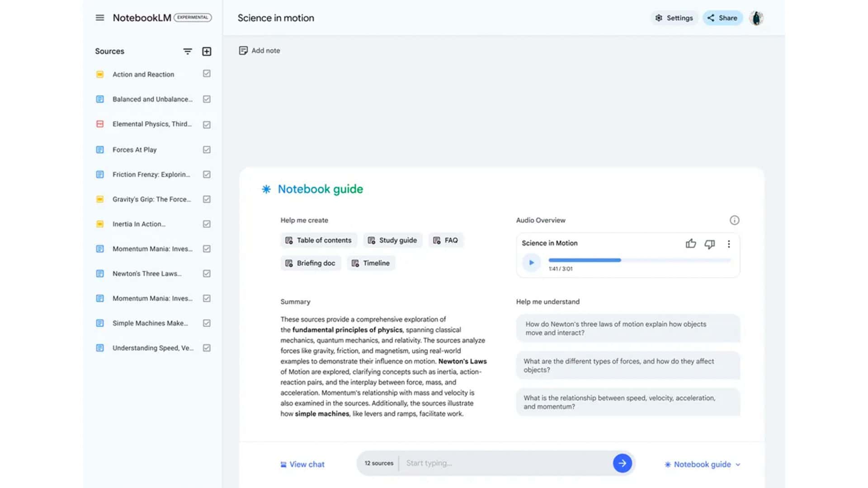Screen dimensions: 868x488
Task: Give a thumbs up to the audio overview
Action: (x=691, y=244)
